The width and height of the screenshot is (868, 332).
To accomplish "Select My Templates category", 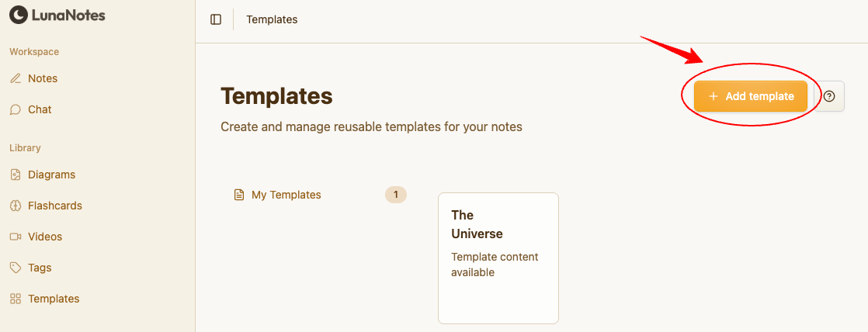I will [286, 195].
